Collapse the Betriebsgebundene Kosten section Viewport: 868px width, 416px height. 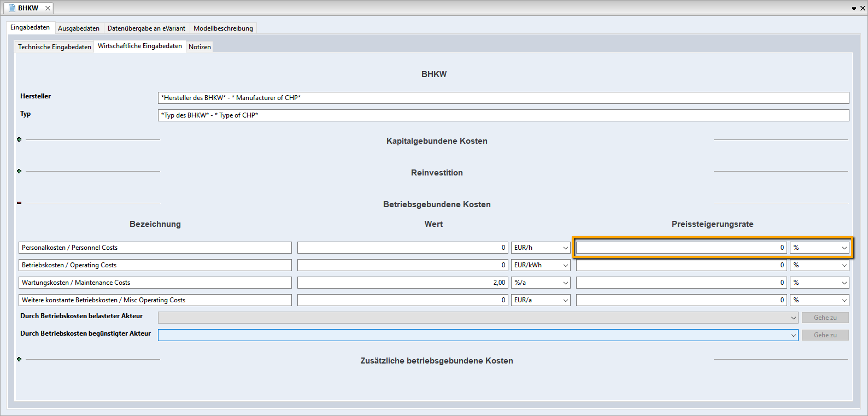click(19, 203)
